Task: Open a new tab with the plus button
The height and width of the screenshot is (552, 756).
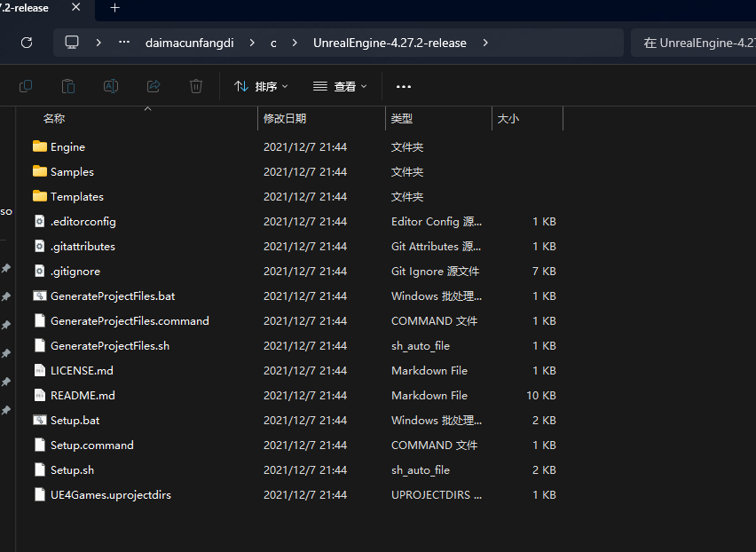Action: (x=114, y=8)
